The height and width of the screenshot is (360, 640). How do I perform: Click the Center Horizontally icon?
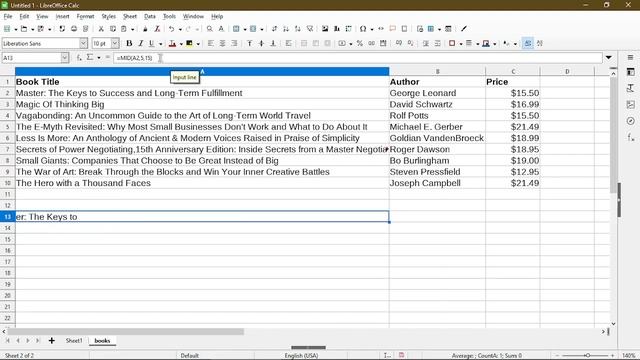[222, 43]
